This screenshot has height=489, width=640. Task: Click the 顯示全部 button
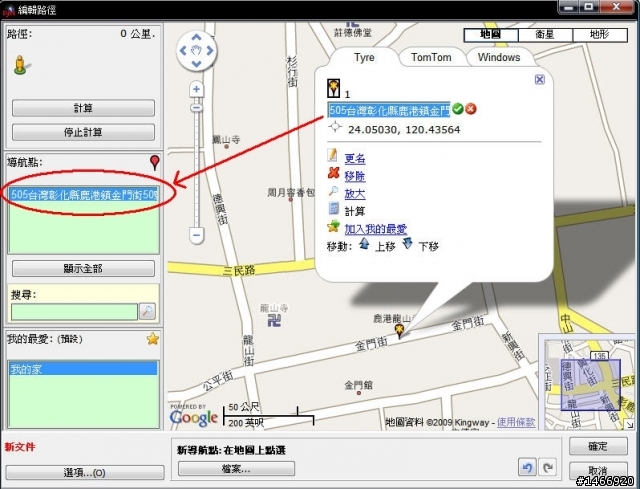83,269
